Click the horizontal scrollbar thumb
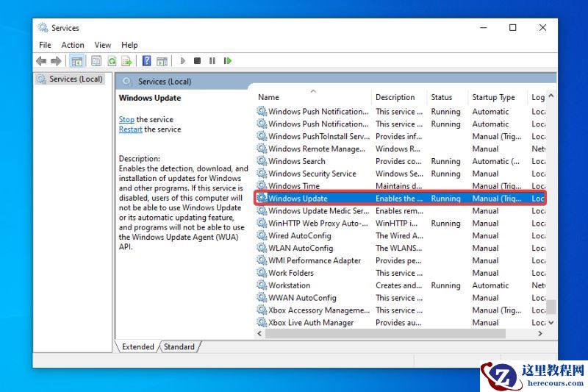The height and width of the screenshot is (392, 588). pyautogui.click(x=385, y=333)
